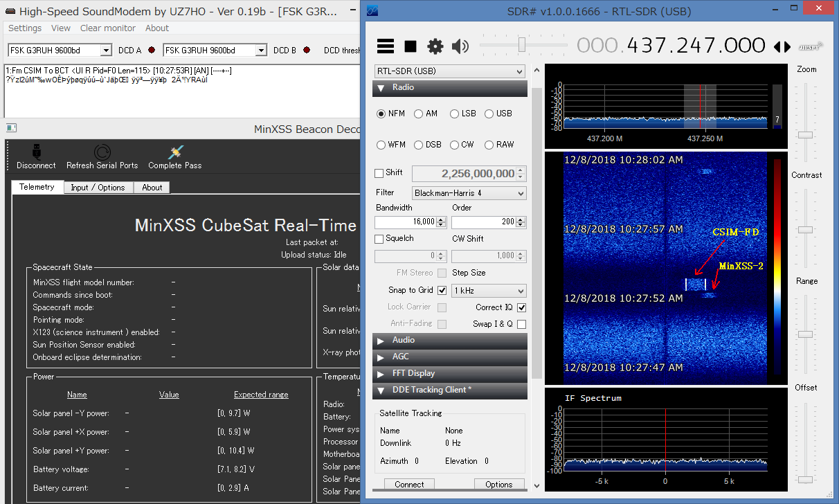Open SoundModem Settings menu
Viewport: 839px width, 504px height.
click(25, 28)
